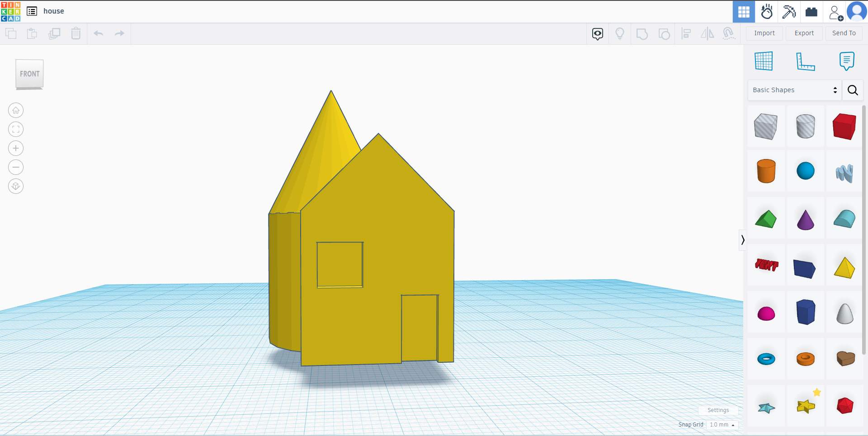Select the striped Cylinder hole shape
This screenshot has width=868, height=436.
(805, 127)
